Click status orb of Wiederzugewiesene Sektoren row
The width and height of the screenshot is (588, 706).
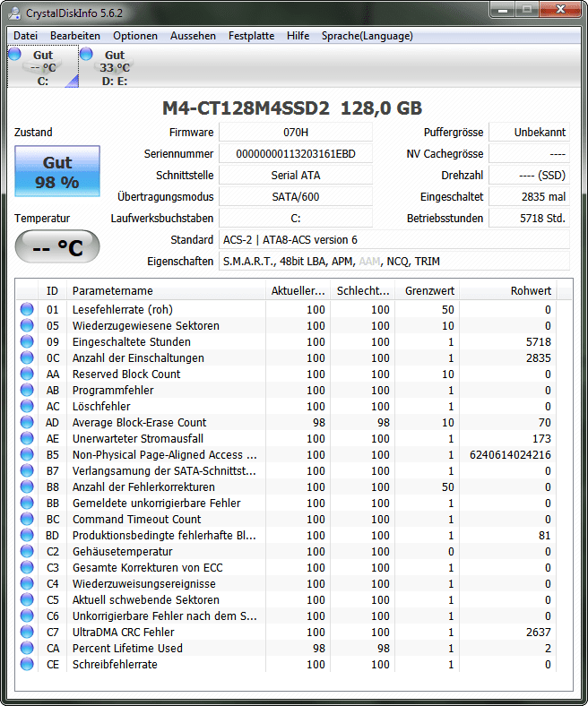coord(27,325)
